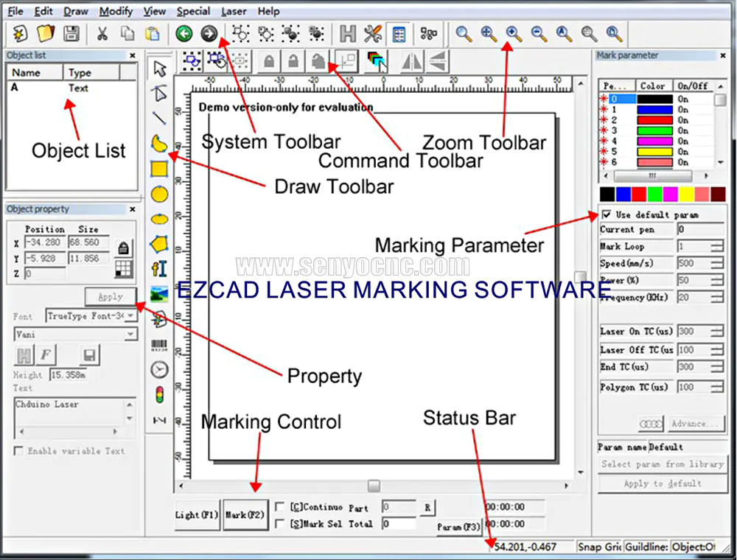The image size is (737, 560).
Task: Select the Bitmap image tool
Action: pos(159,294)
